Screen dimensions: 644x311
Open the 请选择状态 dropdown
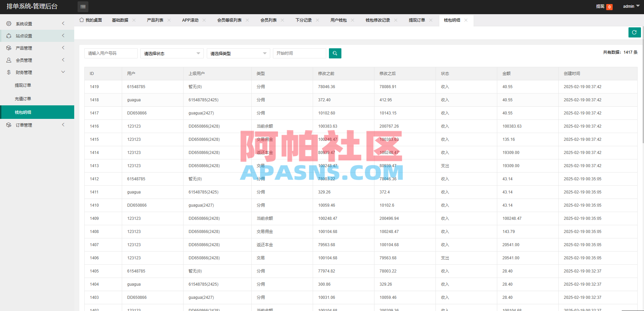171,53
